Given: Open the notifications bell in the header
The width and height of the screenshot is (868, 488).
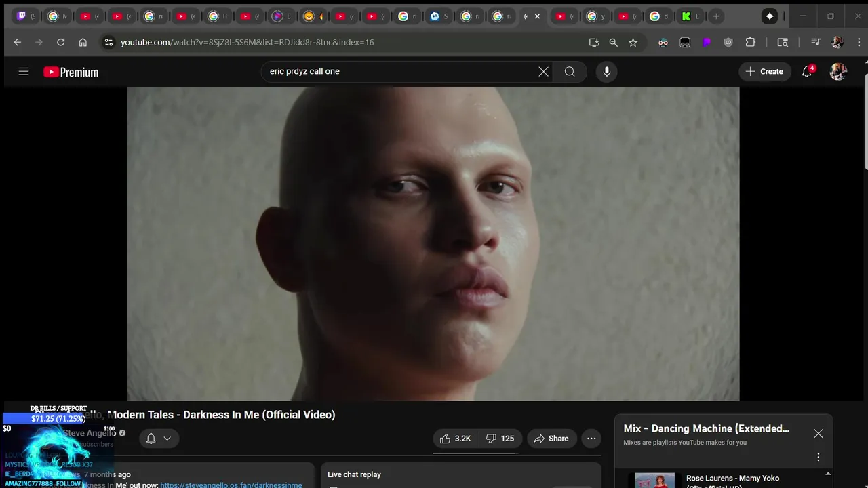Looking at the screenshot, I should [807, 71].
